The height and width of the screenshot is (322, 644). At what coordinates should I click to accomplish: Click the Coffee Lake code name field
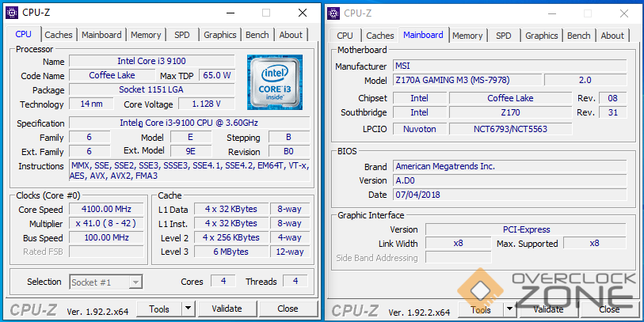pyautogui.click(x=112, y=75)
